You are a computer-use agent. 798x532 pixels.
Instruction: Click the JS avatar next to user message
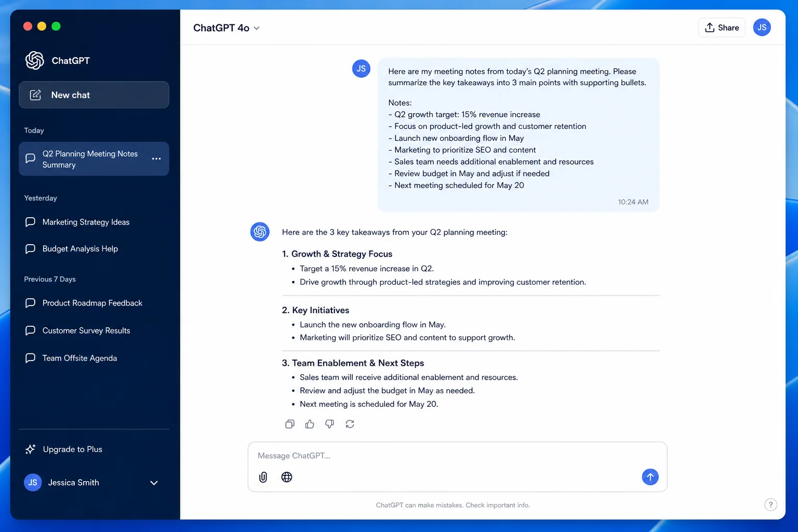point(361,69)
